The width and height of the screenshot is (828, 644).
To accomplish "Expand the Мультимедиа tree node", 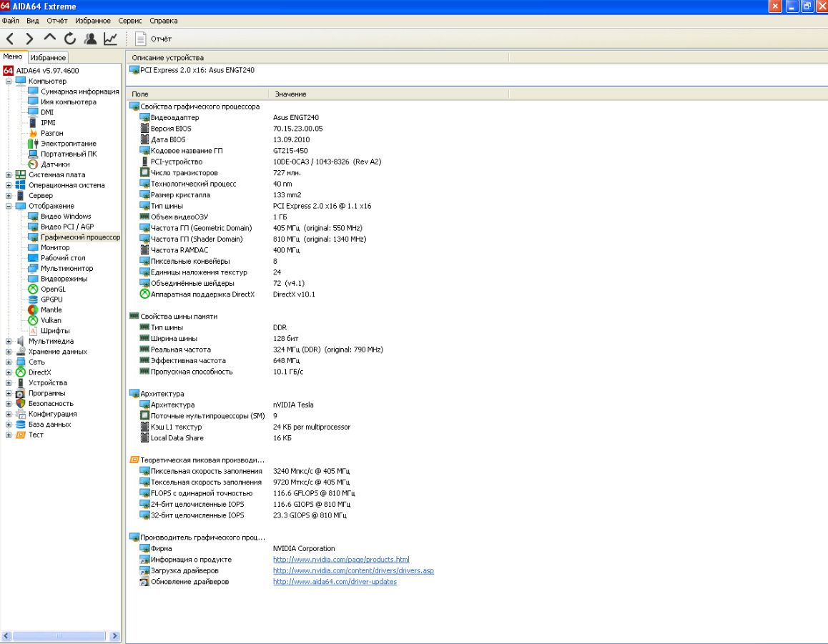I will coord(9,342).
